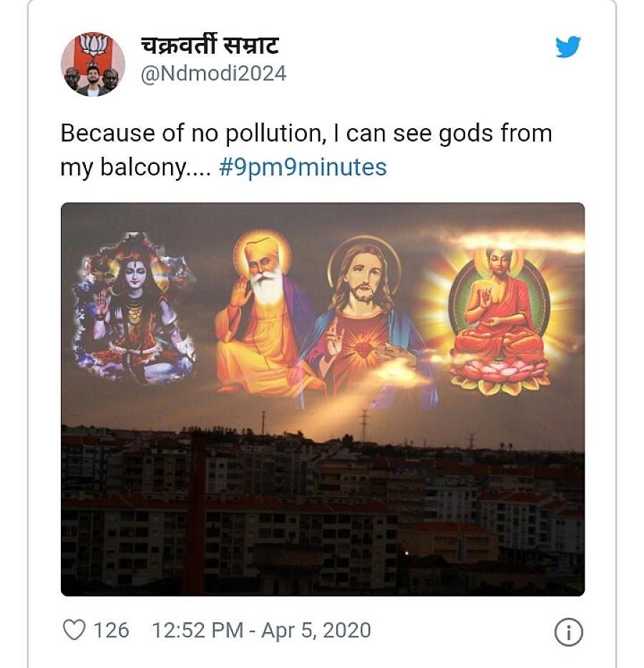Open the round profile avatar picture

[x=93, y=64]
